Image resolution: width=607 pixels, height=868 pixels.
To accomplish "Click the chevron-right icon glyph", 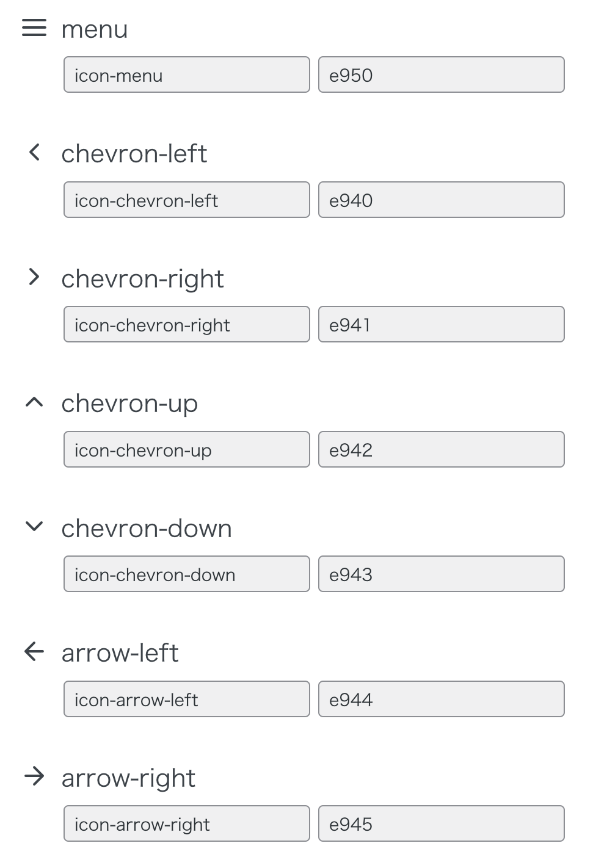I will (x=34, y=277).
